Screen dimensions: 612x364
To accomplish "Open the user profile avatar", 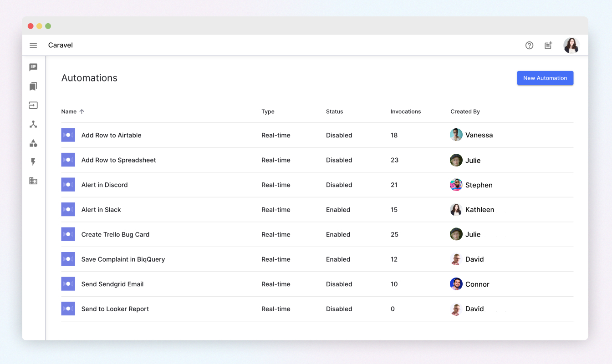I will 571,45.
